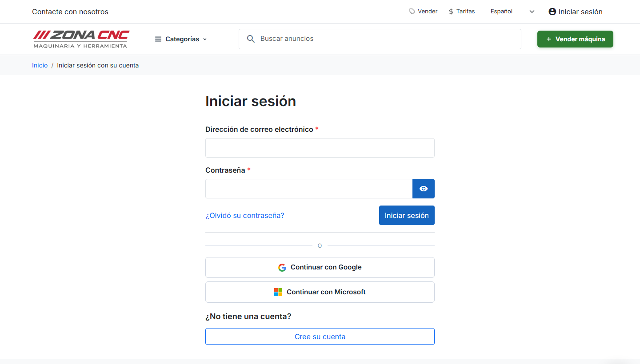Click 'Iniciar sesión con su cuenta' breadcrumb text
Screen dimensions: 640x364
98,65
